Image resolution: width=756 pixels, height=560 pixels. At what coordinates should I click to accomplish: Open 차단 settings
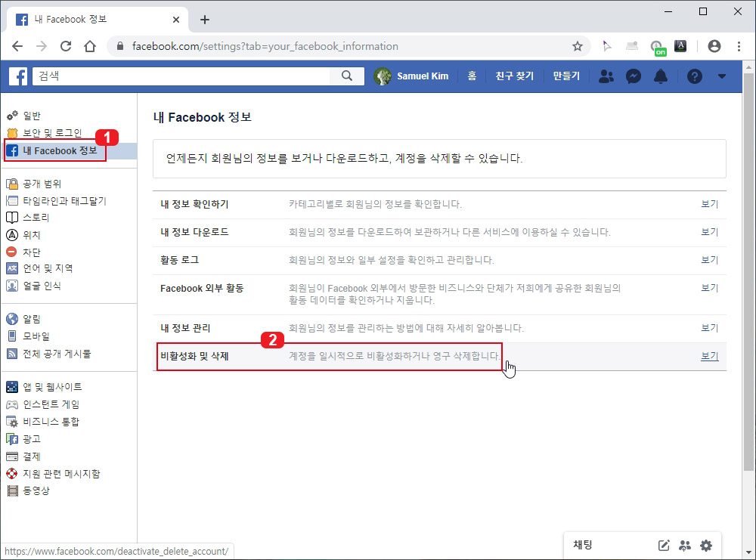31,252
